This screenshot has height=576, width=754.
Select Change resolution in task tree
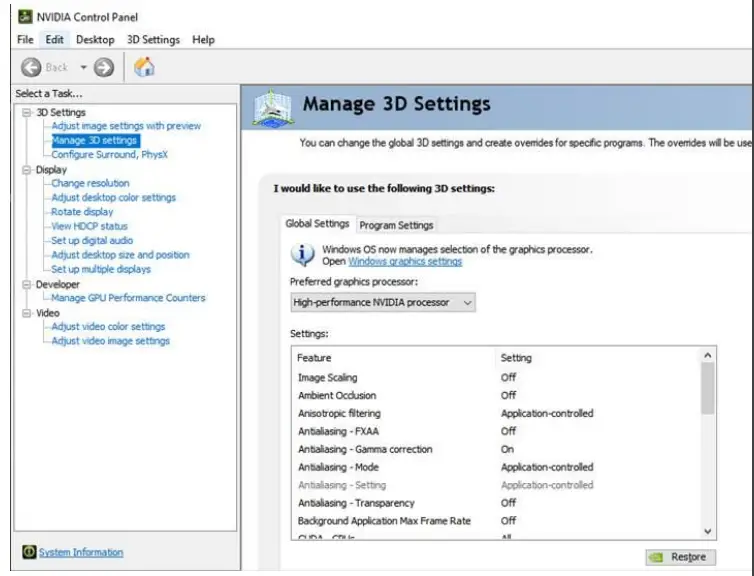(x=90, y=184)
